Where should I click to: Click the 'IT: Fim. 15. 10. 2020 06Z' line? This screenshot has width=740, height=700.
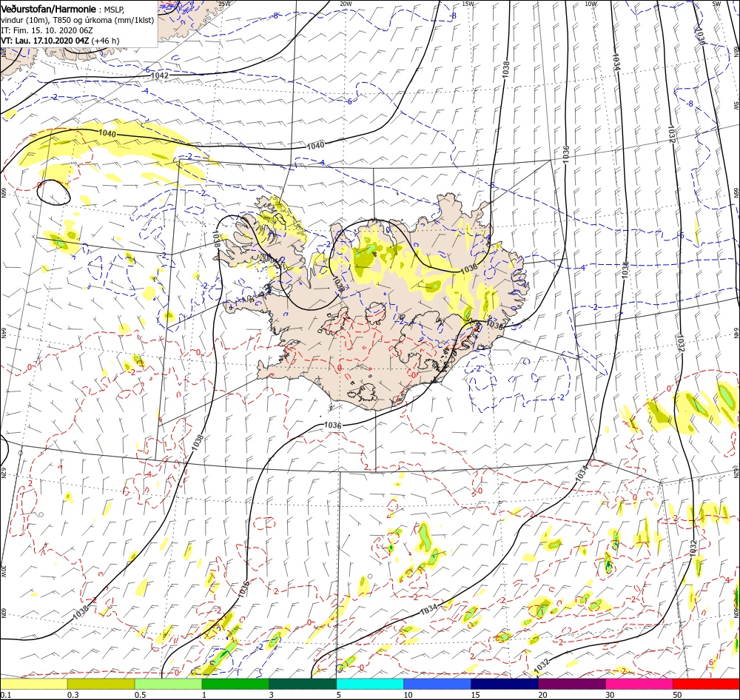[47, 30]
